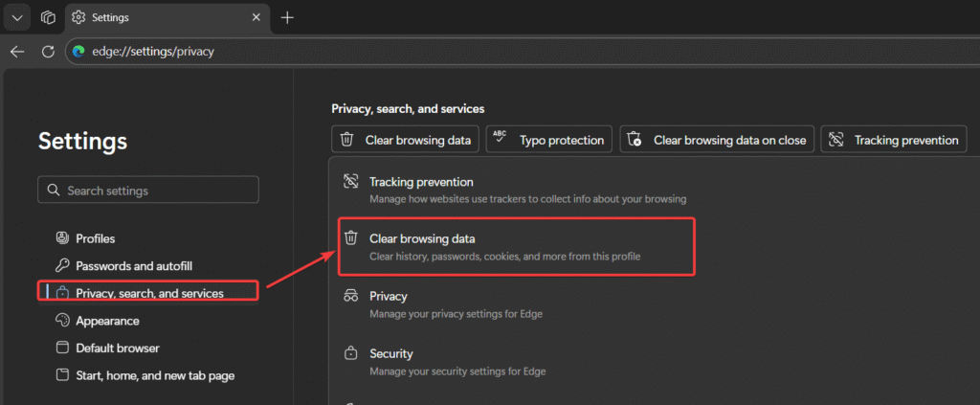Screen dimensions: 980x405
Task: Open the tab actions workspaces icon
Action: click(48, 17)
